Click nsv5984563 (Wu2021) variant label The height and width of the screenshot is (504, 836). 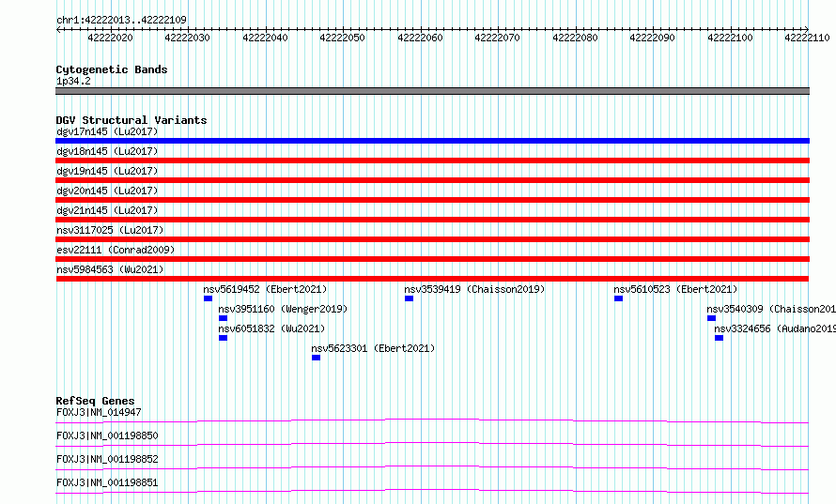point(110,269)
